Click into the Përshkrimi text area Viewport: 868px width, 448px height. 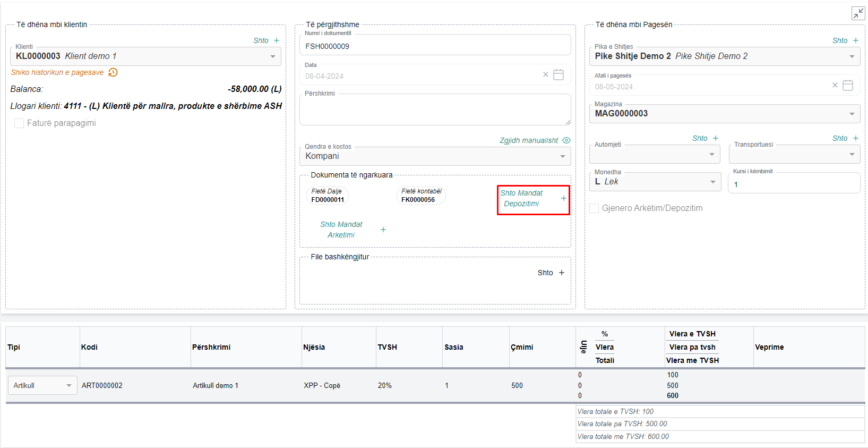(435, 110)
